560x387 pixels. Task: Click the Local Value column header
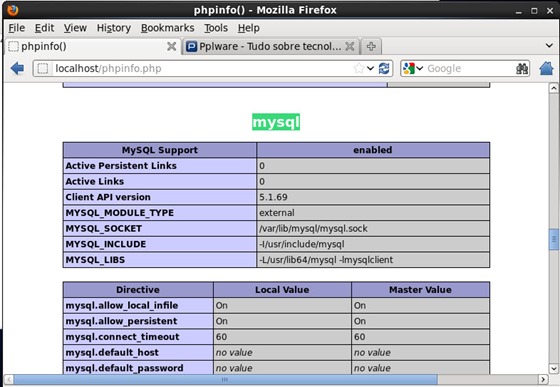pos(282,290)
